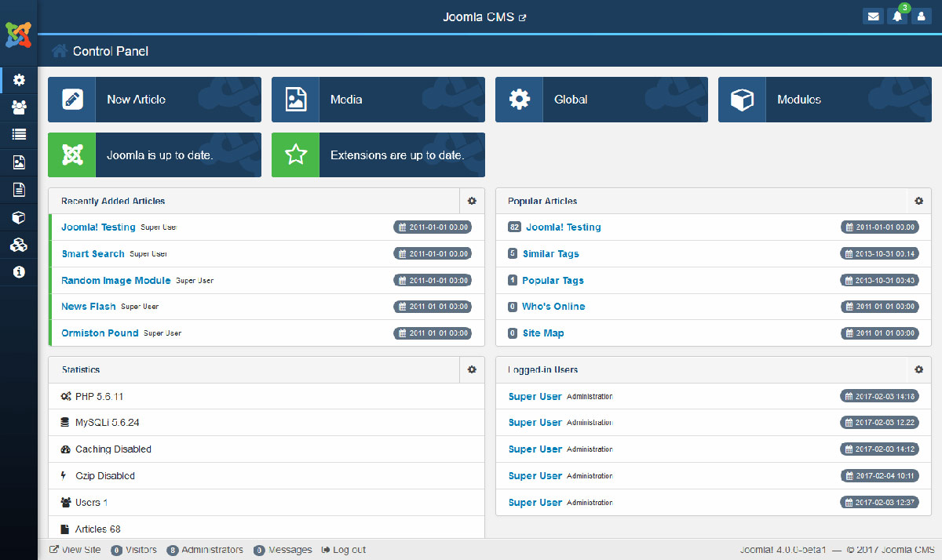Click the external link icon beside Joomla CMS
Screen dimensions: 942x560
coord(522,17)
